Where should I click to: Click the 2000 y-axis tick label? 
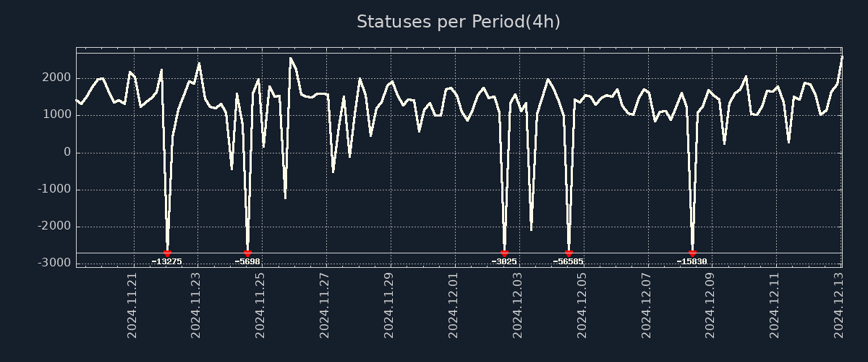(56, 77)
